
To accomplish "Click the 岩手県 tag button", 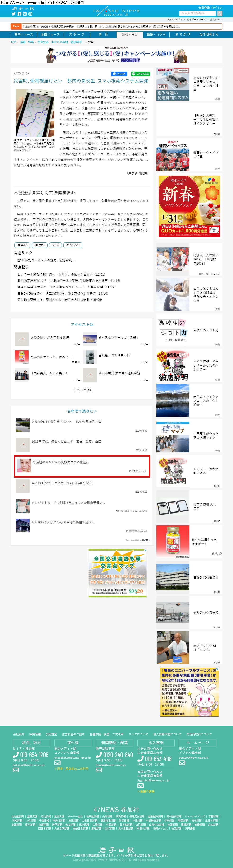I will tap(22, 245).
